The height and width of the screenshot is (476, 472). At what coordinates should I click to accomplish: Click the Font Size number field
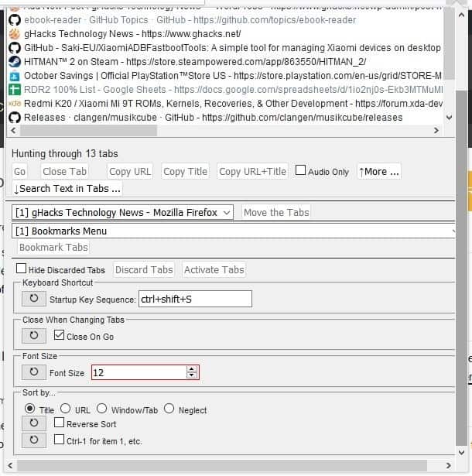(x=145, y=372)
